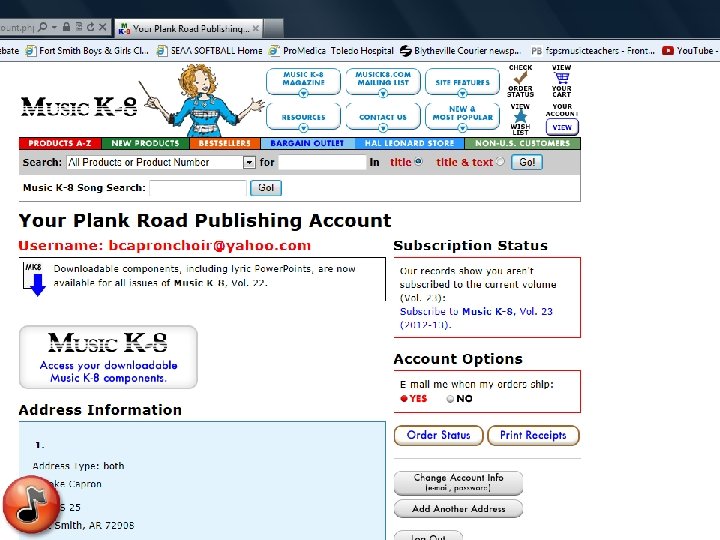Open Blytheville Courier news bookmark
The height and width of the screenshot is (540, 720).
[460, 51]
